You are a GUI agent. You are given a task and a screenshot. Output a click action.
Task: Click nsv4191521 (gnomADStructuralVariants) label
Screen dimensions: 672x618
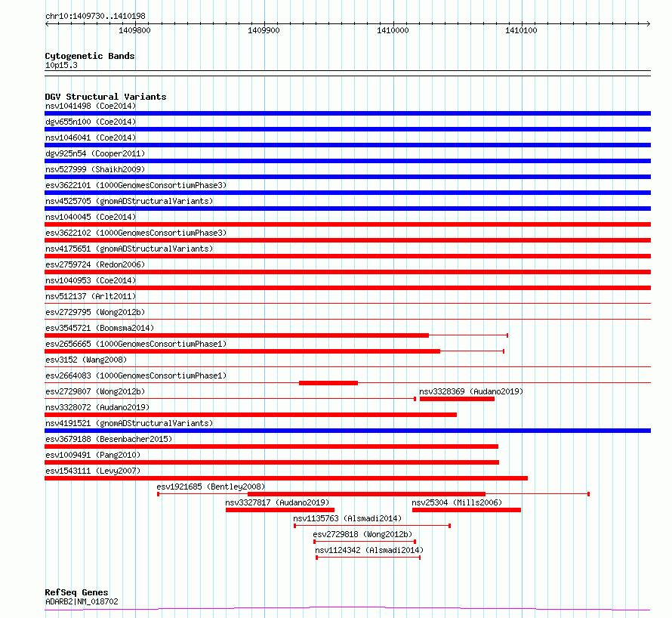tap(129, 423)
